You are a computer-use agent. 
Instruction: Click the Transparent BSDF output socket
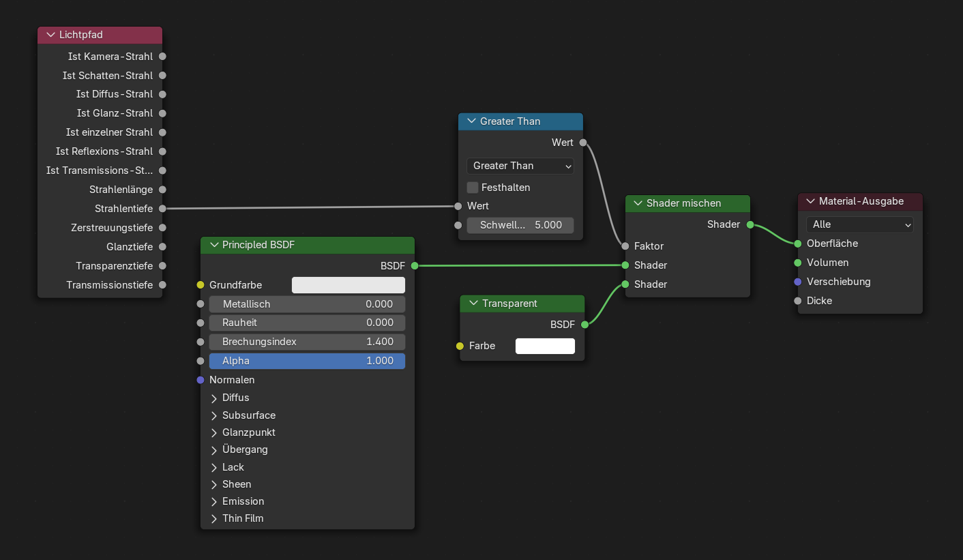click(x=584, y=325)
